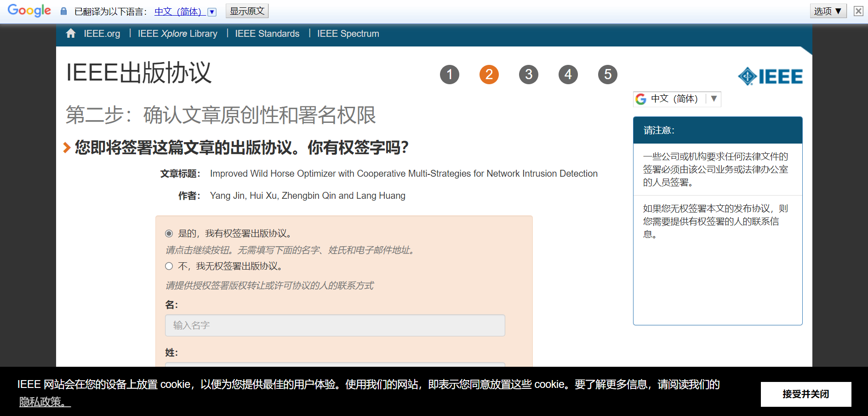Open the 隐私政策 link
868x416 pixels.
(45, 402)
